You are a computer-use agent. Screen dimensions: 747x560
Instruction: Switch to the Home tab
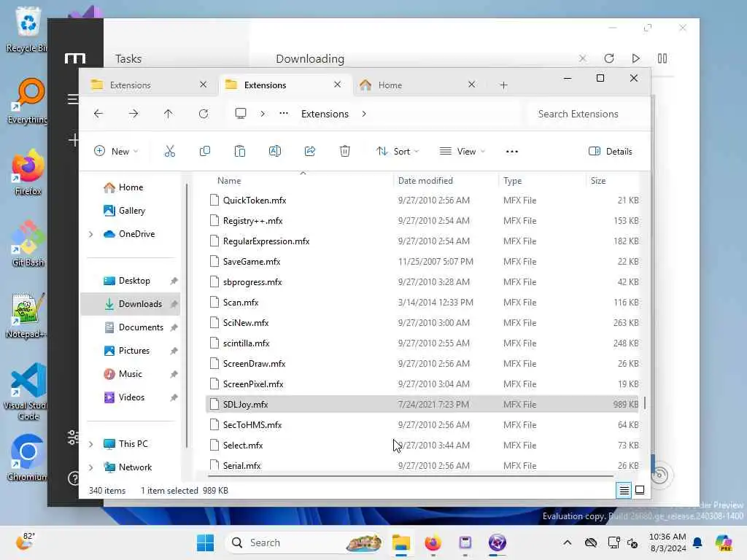[405, 85]
